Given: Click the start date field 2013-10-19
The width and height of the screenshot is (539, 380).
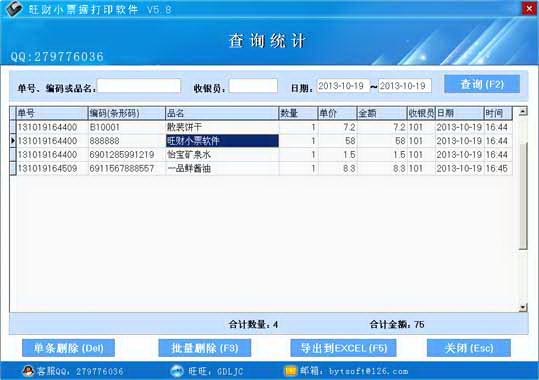Looking at the screenshot, I should coord(343,86).
